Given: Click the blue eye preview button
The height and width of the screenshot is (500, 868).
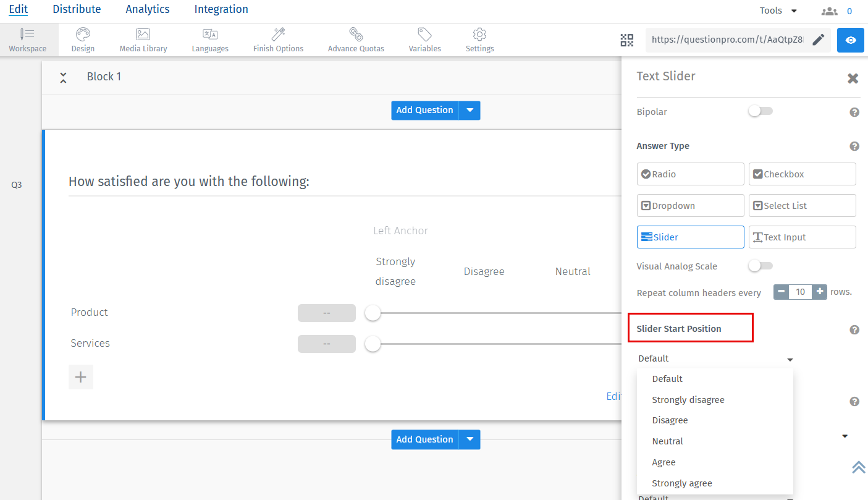Looking at the screenshot, I should (x=851, y=40).
